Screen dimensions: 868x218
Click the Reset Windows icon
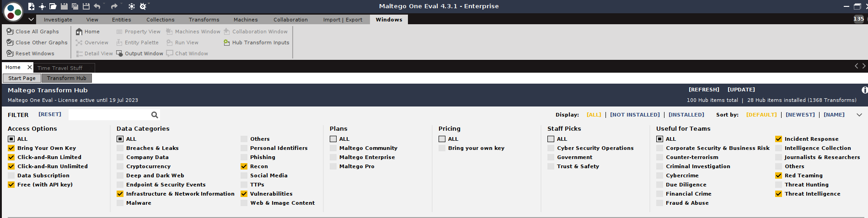[x=10, y=53]
